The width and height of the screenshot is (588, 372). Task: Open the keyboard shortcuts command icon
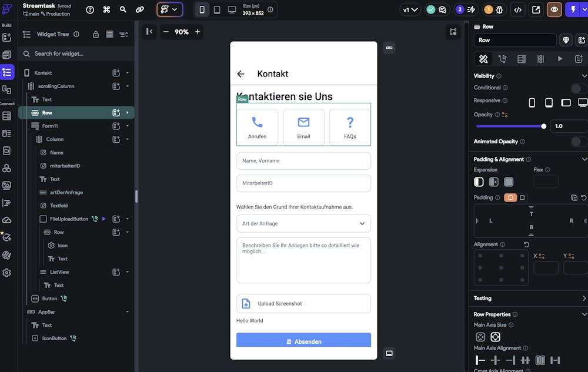tap(106, 10)
